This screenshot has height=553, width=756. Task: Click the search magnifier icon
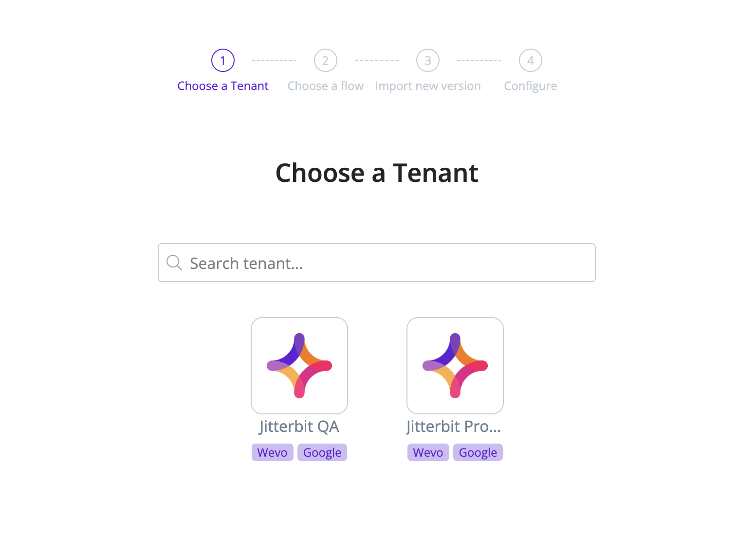pyautogui.click(x=174, y=263)
